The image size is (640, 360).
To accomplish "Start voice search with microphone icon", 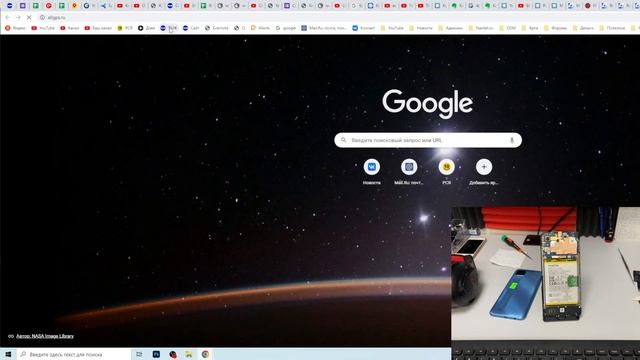I will click(512, 140).
